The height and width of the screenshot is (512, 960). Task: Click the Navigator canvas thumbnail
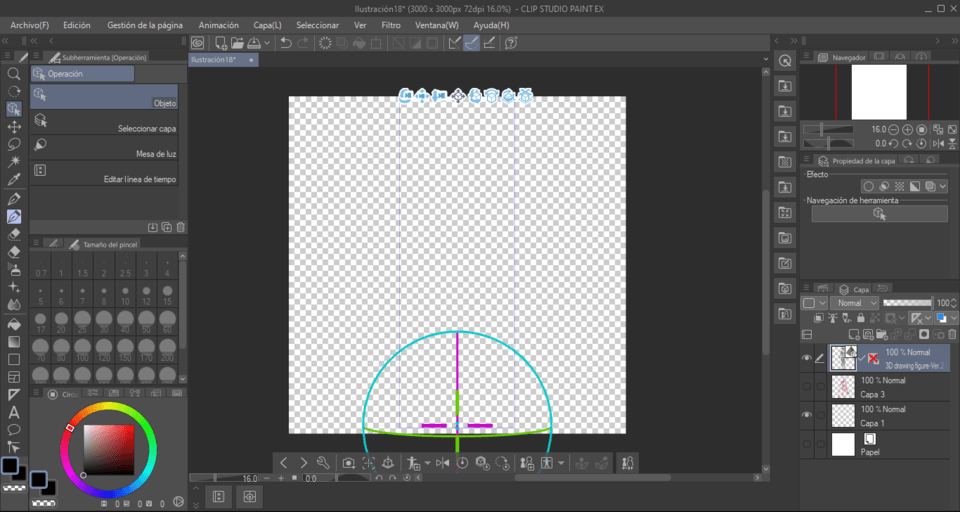coord(879,92)
